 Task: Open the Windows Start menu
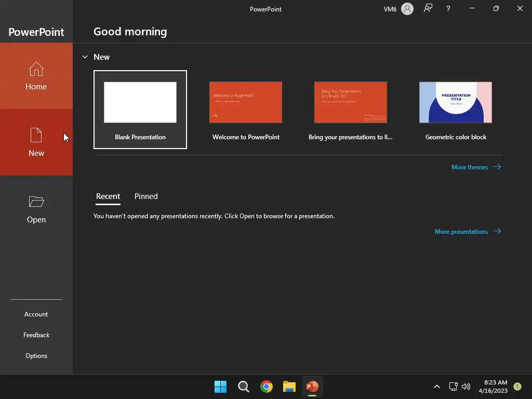click(220, 387)
